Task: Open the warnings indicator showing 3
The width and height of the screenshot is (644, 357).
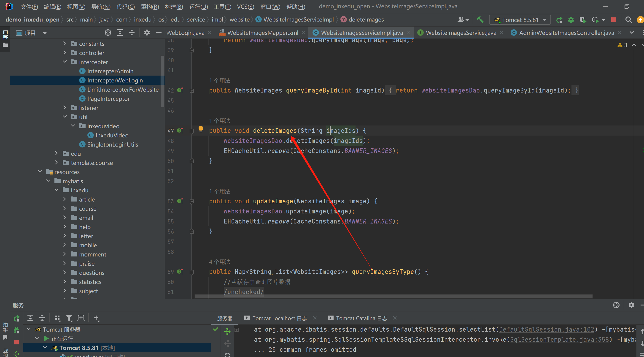Action: click(x=622, y=45)
